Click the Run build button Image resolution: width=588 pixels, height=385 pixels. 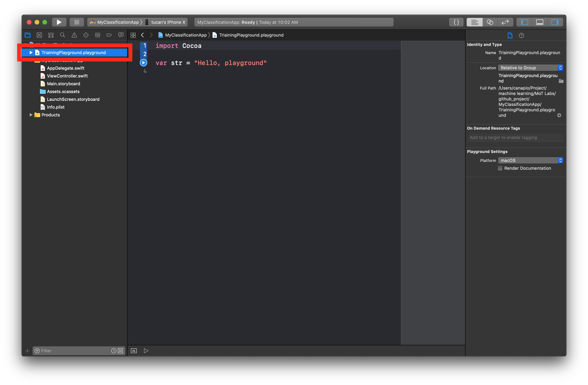[x=59, y=22]
